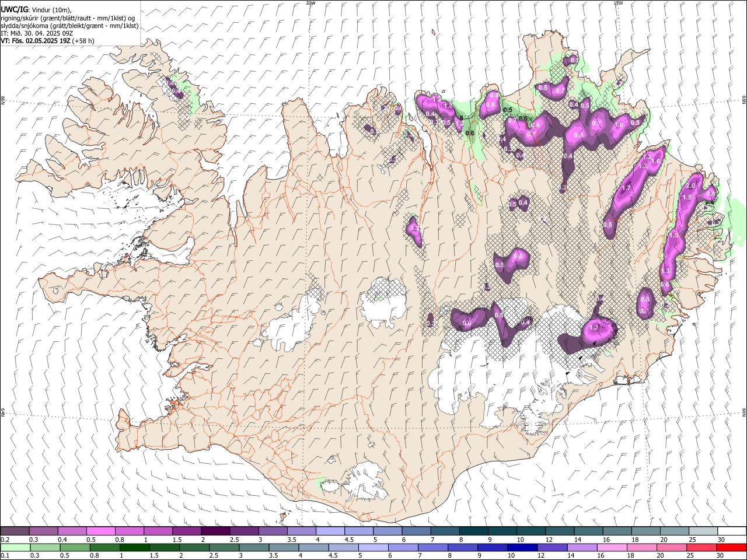Pick the dark plum swatch above 0.2 in top legend
The width and height of the screenshot is (747, 560).
coord(15,531)
